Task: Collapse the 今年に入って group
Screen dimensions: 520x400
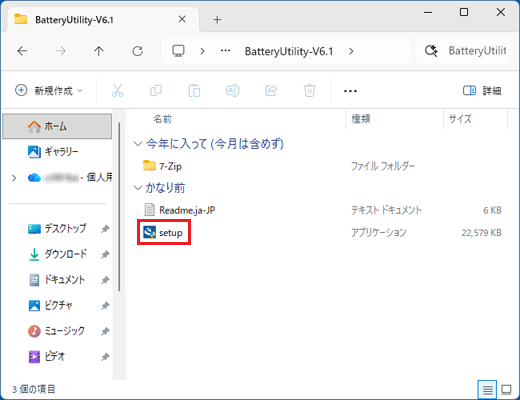Action: tap(138, 144)
